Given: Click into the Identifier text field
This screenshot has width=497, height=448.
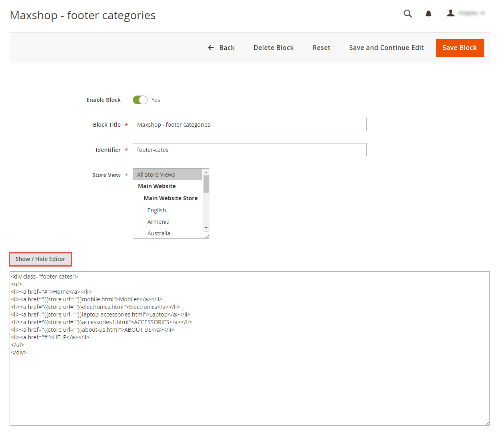Looking at the screenshot, I should click(x=249, y=150).
